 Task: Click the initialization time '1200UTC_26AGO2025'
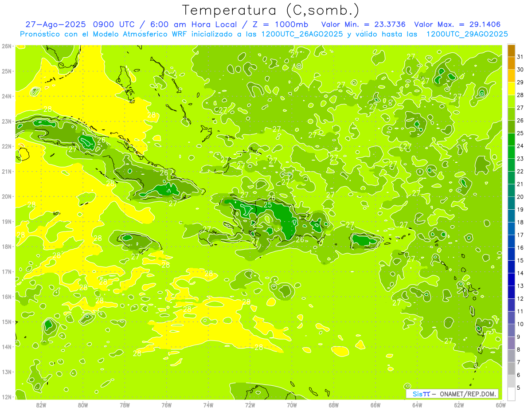point(301,34)
